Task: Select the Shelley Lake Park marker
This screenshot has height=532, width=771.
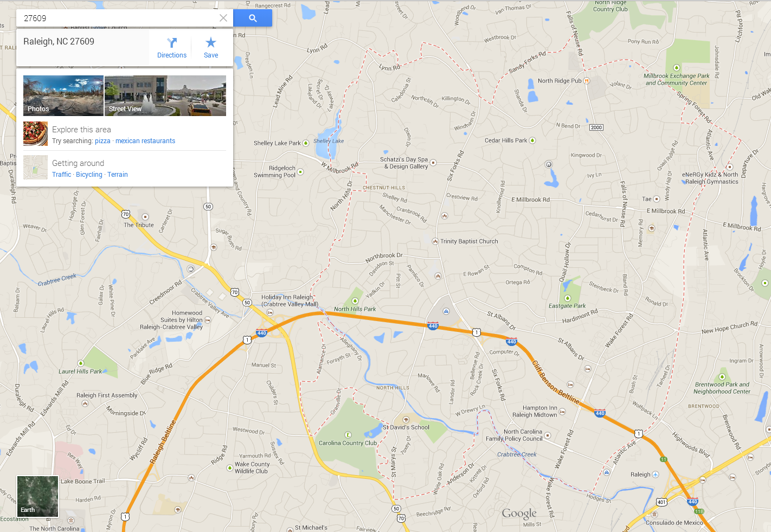Action: coord(306,143)
